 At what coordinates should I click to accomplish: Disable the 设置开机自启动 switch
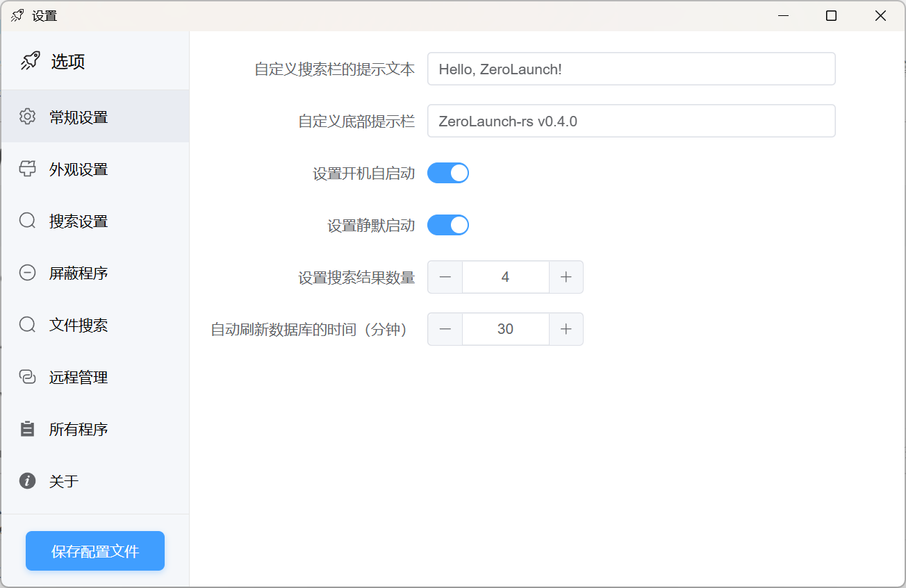point(448,173)
